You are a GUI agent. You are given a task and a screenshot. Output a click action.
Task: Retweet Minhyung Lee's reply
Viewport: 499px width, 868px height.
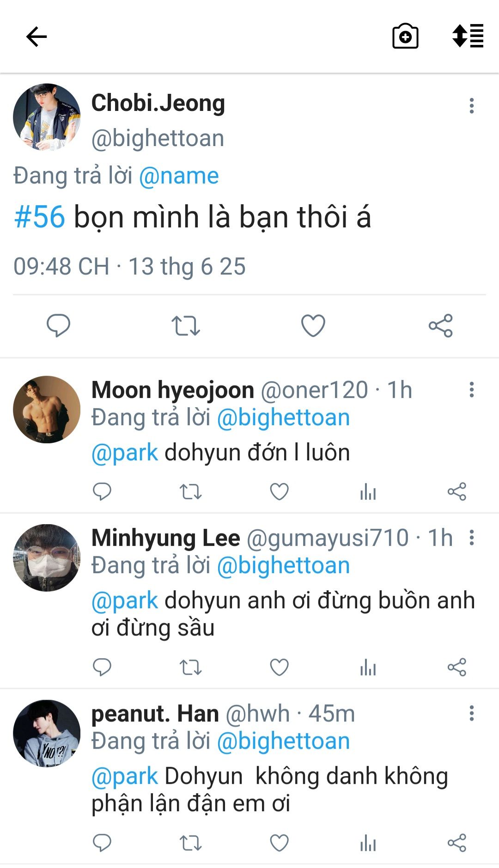coord(190,667)
